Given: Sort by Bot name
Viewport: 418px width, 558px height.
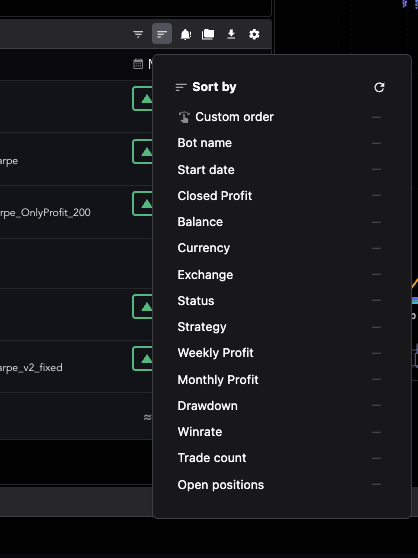Looking at the screenshot, I should pyautogui.click(x=205, y=143).
